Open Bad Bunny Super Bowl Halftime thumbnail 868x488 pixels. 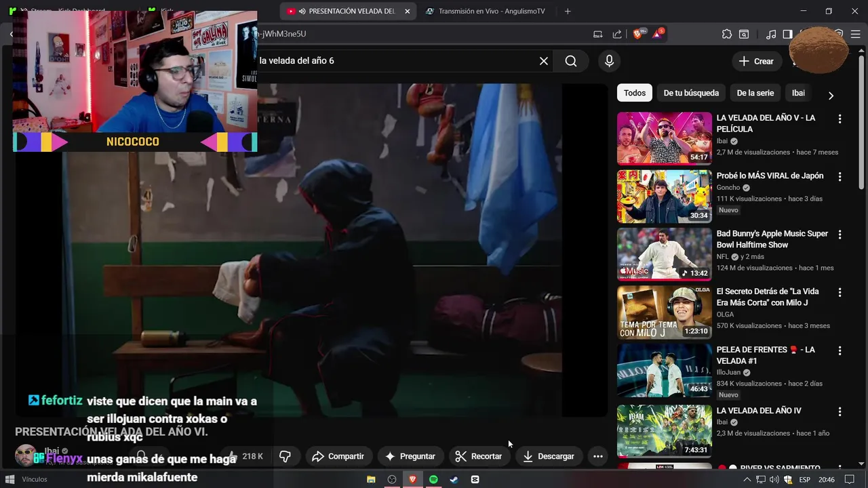664,254
